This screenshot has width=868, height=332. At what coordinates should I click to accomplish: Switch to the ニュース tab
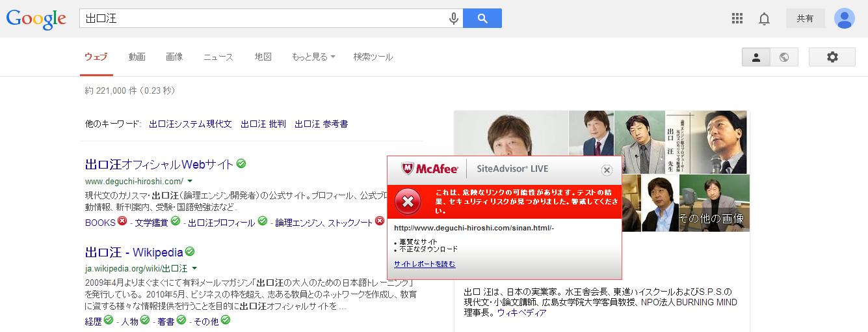(218, 57)
